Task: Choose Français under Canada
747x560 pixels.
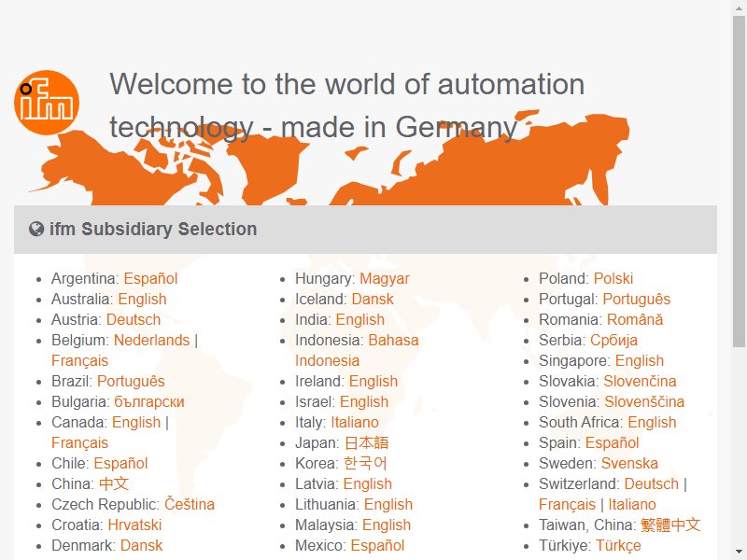Action: click(79, 442)
